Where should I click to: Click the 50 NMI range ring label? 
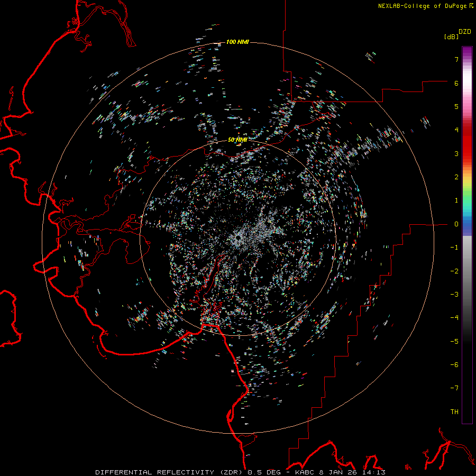click(237, 140)
